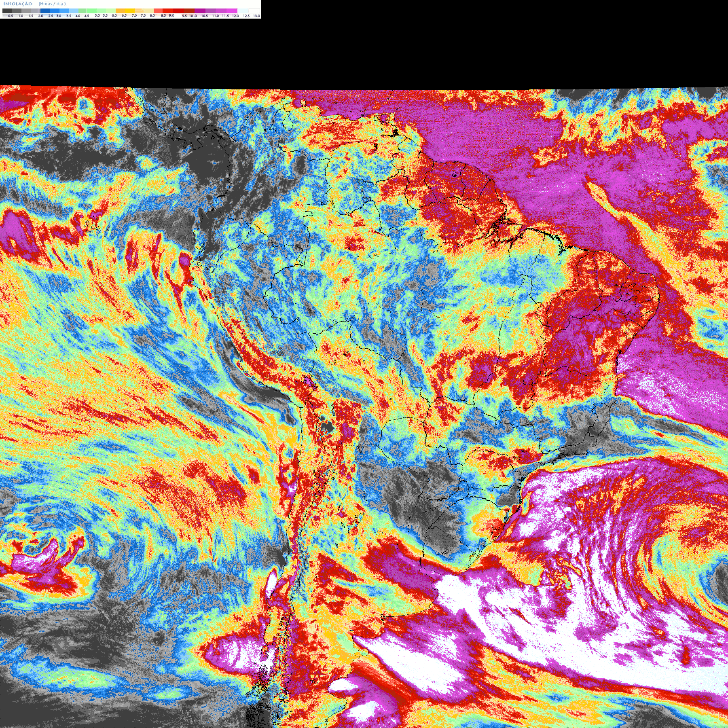
Task: Click the '0.5' scale value
Action: 11,16
